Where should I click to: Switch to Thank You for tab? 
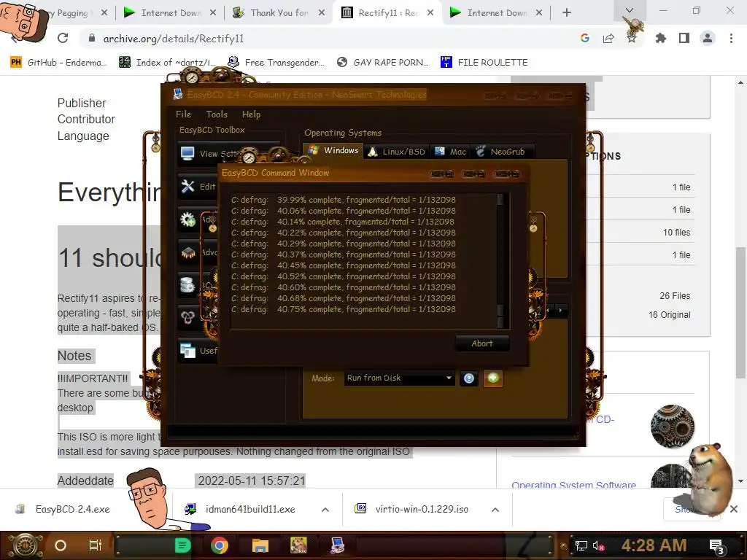pos(278,13)
